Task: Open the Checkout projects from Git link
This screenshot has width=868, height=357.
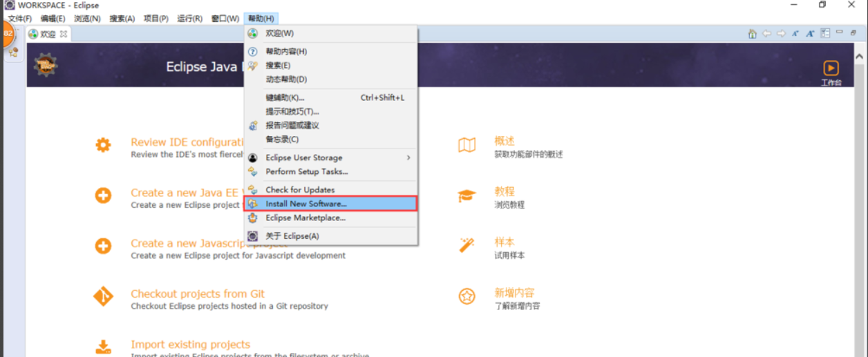Action: pos(198,293)
